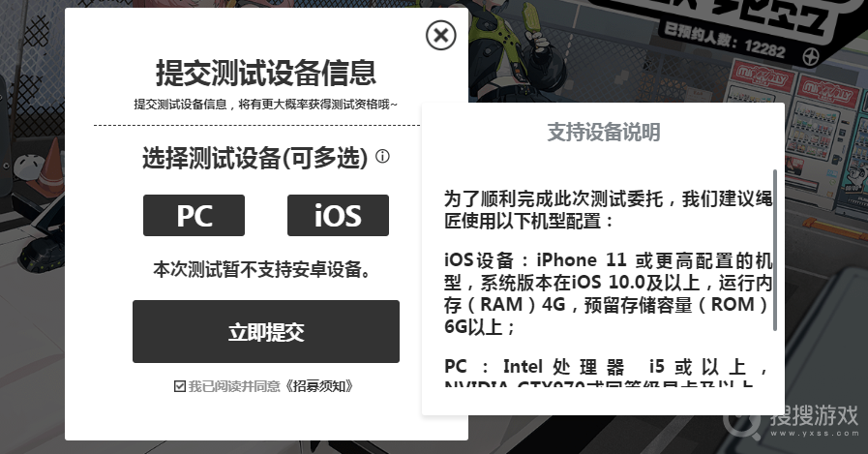Click the www.yxss.com watermark text
Image resolution: width=868 pixels, height=454 pixels.
click(x=814, y=434)
